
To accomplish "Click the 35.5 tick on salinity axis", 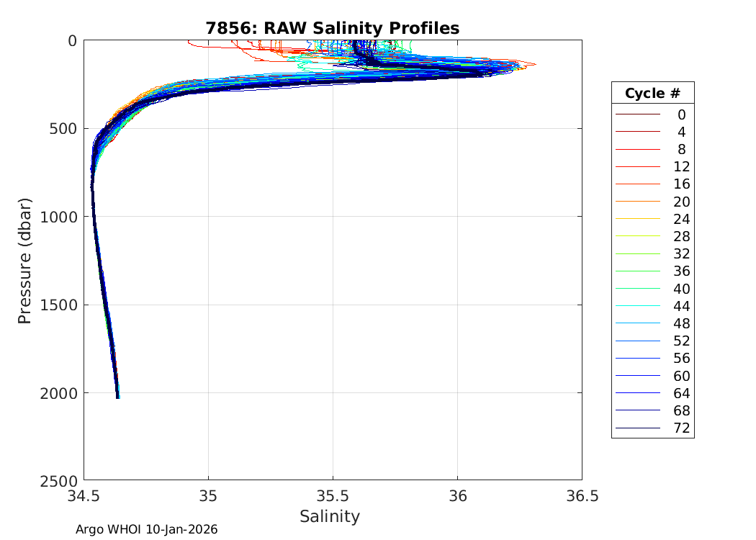I will (333, 496).
